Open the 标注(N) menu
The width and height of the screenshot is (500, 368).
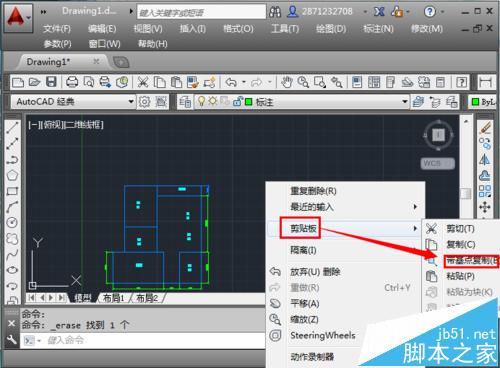[x=378, y=29]
